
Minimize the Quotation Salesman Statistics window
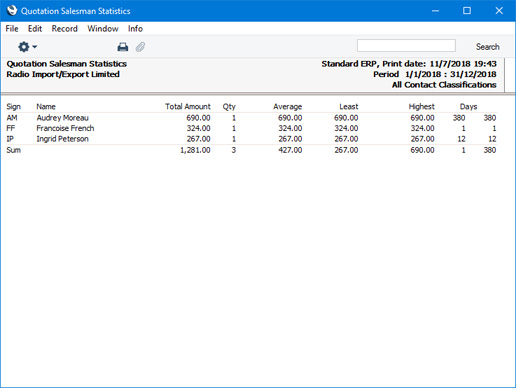click(435, 11)
